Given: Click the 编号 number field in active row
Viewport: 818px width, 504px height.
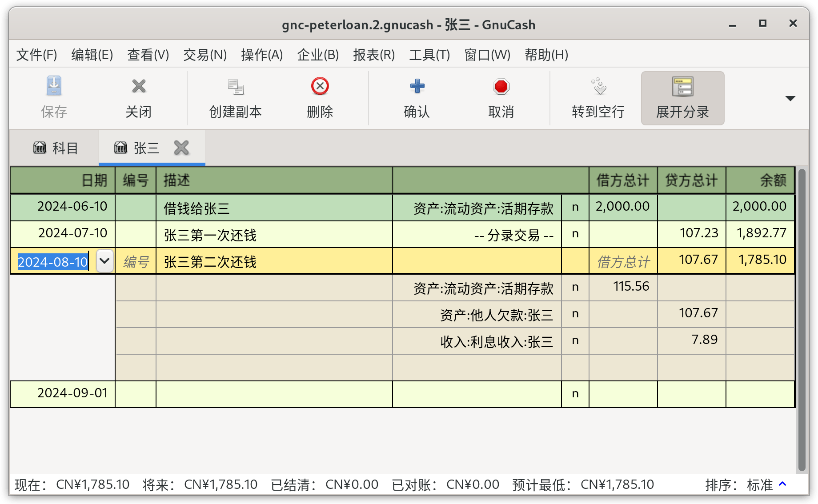Looking at the screenshot, I should (136, 261).
